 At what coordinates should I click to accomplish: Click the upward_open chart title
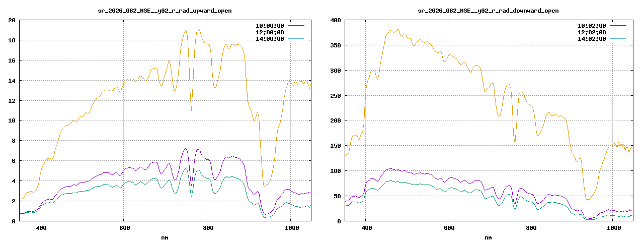[165, 11]
